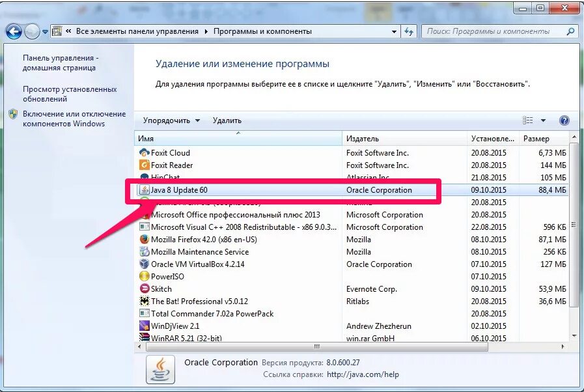584x392 pixels.
Task: Click the 596 КБ size value
Action: tap(555, 227)
